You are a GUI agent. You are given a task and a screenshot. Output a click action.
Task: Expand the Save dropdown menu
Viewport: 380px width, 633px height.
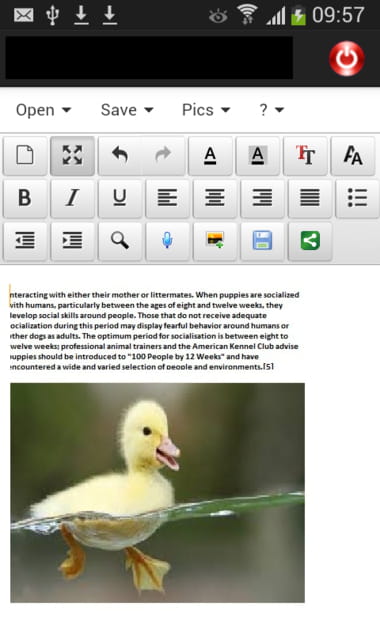click(x=127, y=110)
